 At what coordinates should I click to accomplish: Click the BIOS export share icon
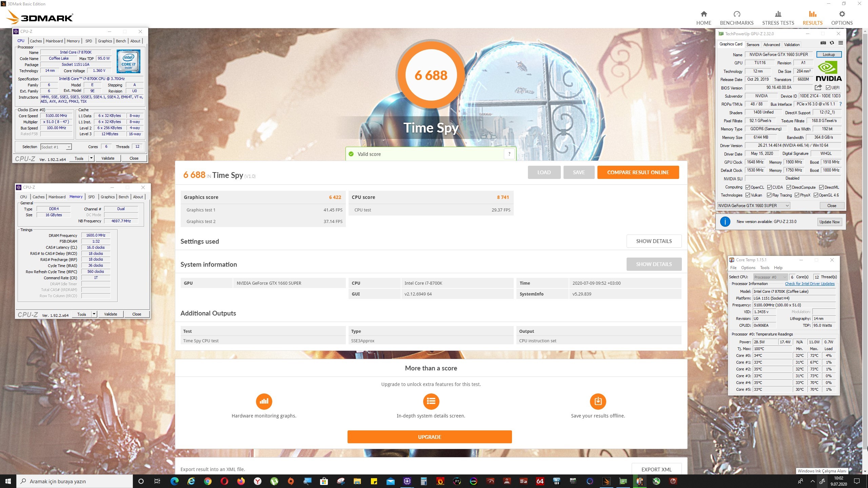(818, 87)
